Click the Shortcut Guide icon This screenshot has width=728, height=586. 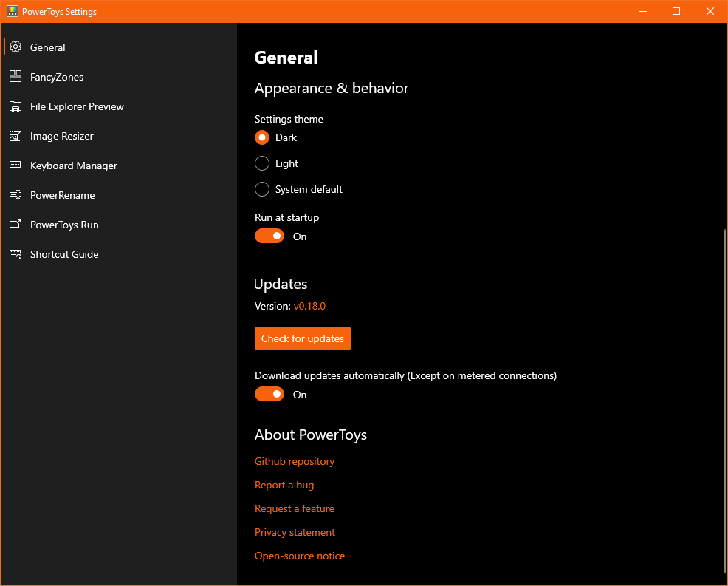(x=16, y=253)
